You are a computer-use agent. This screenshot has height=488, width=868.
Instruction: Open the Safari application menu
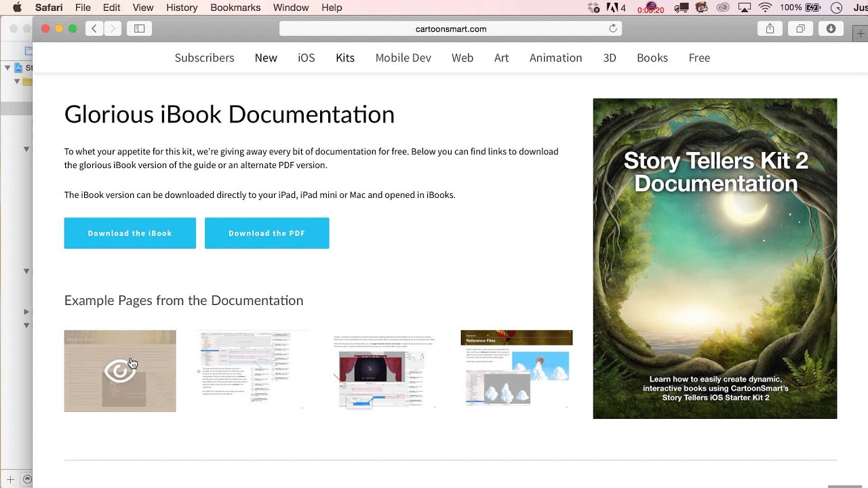[49, 7]
